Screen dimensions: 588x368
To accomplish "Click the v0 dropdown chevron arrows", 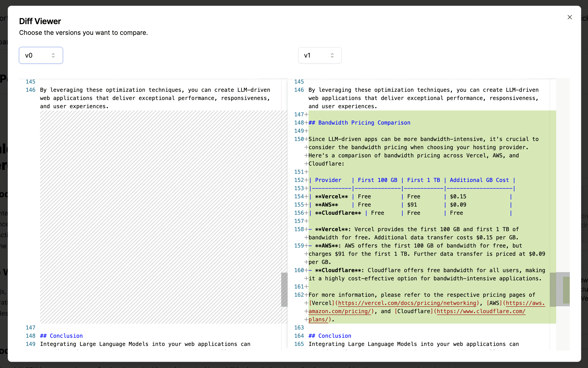I will tap(53, 55).
